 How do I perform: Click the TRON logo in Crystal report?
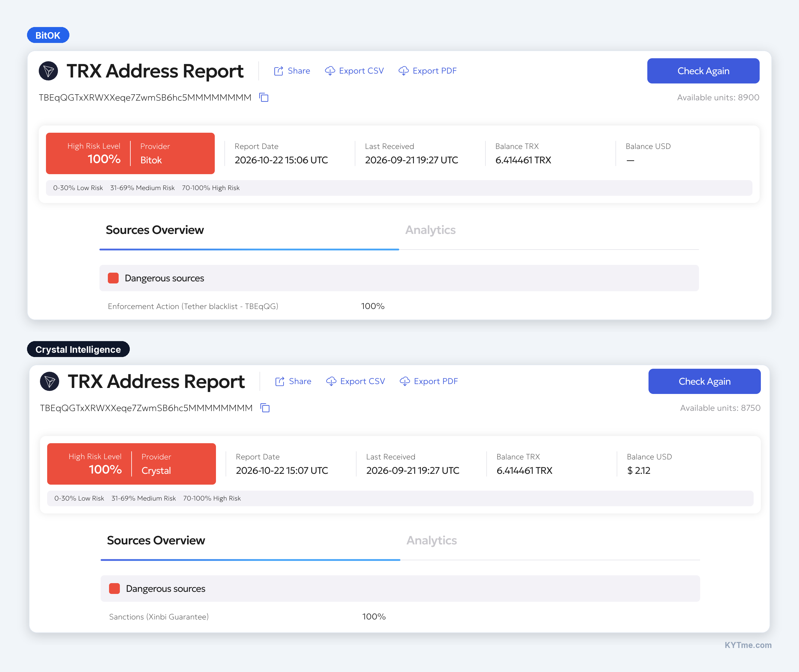pos(50,381)
